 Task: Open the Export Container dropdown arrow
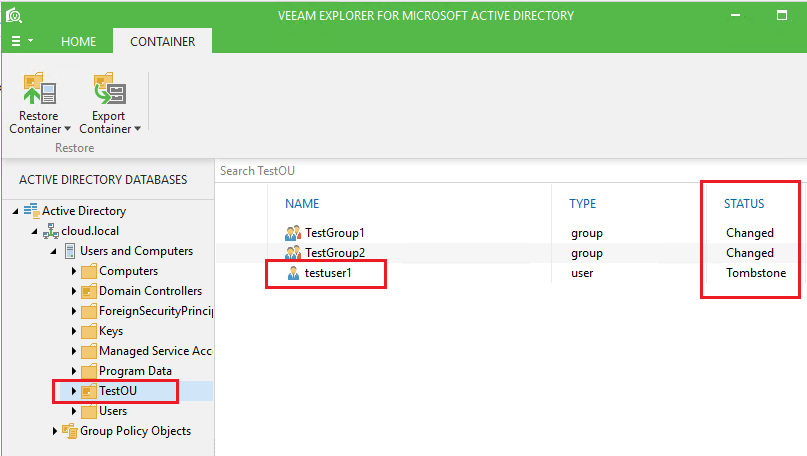tap(137, 129)
